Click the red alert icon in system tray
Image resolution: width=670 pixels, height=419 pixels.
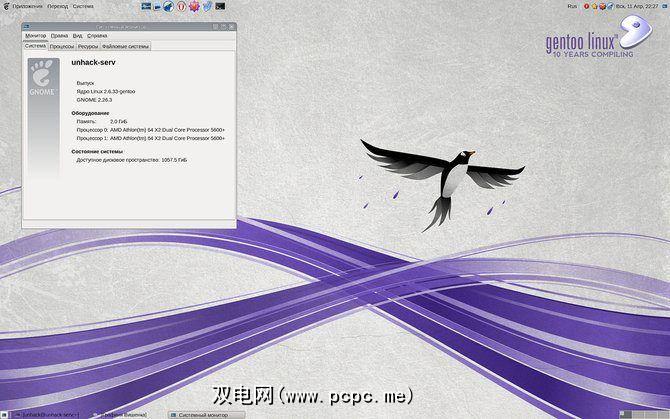point(586,6)
